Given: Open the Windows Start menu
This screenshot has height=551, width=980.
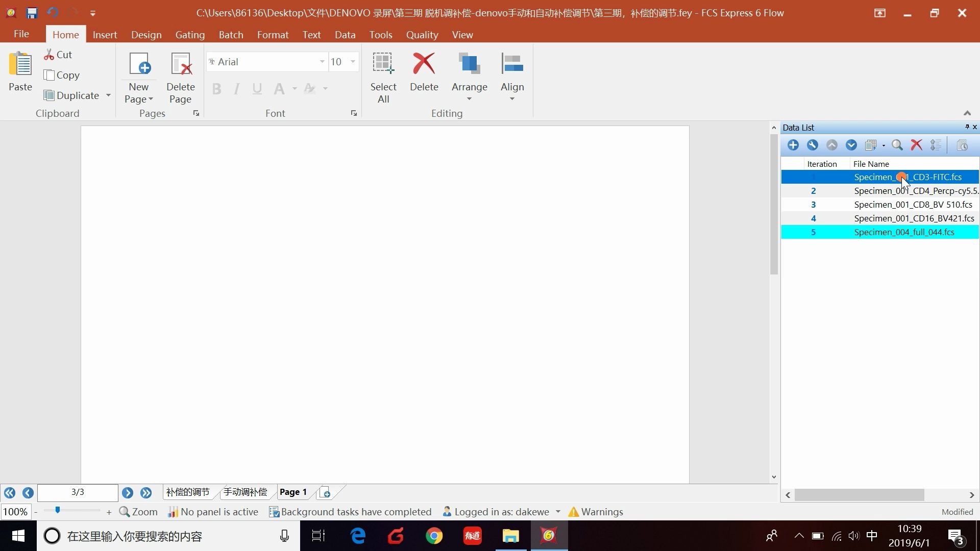Looking at the screenshot, I should (x=18, y=536).
